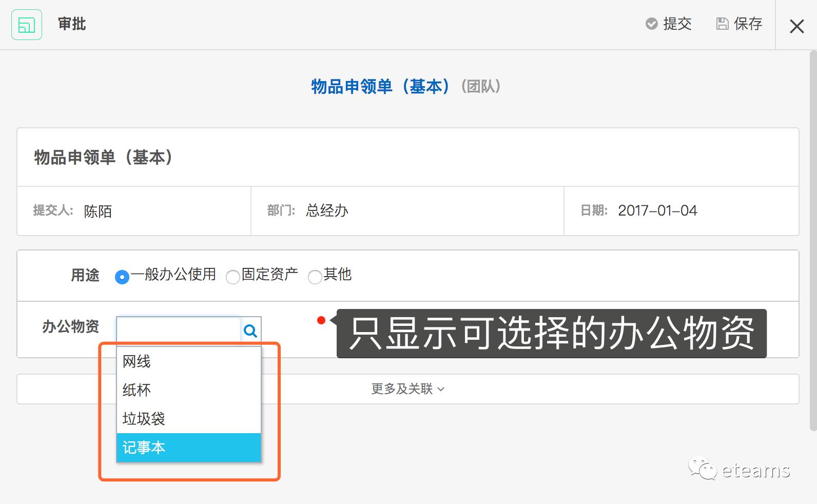
Task: Close the approval dialog
Action: tap(796, 26)
